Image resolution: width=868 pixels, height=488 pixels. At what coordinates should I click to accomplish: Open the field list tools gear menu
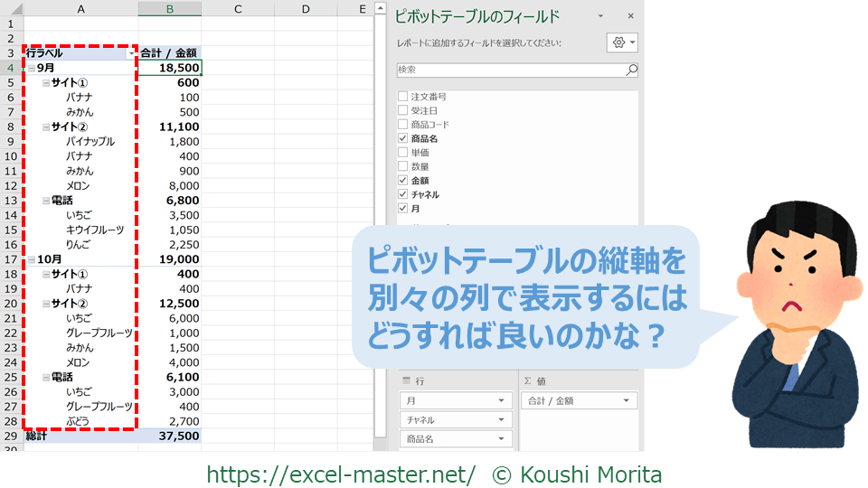[623, 42]
